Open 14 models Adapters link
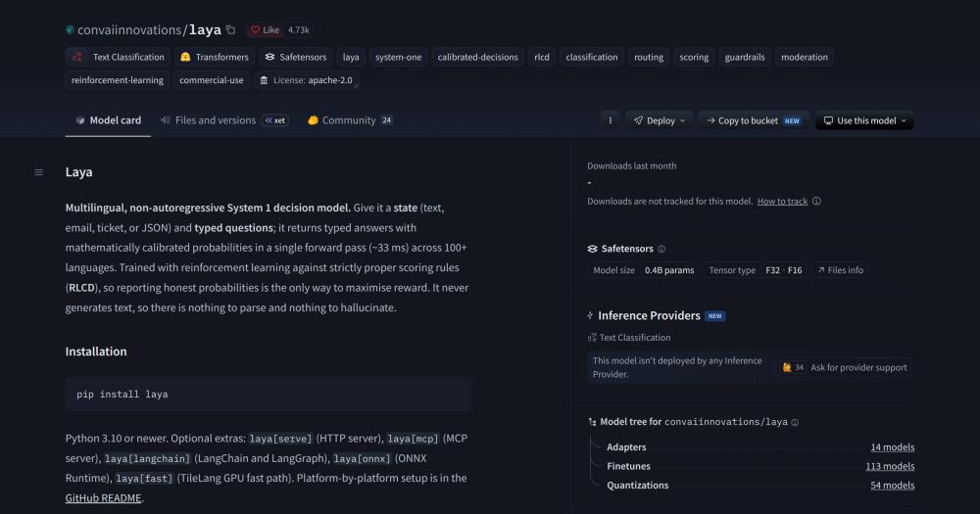 coord(892,447)
